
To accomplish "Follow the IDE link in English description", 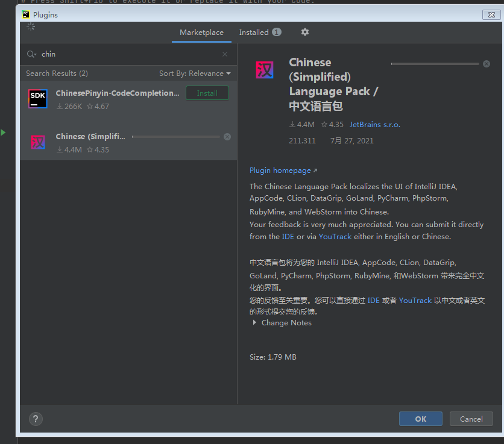I will click(x=288, y=237).
